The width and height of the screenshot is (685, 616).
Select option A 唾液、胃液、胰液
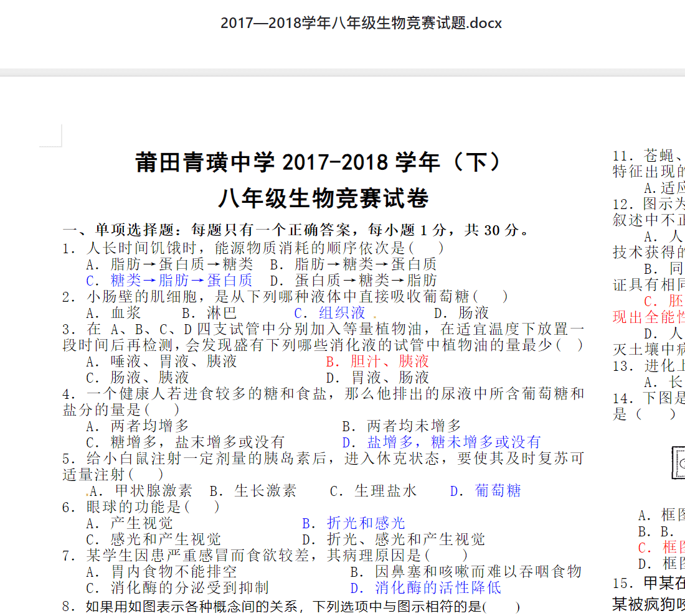[162, 361]
